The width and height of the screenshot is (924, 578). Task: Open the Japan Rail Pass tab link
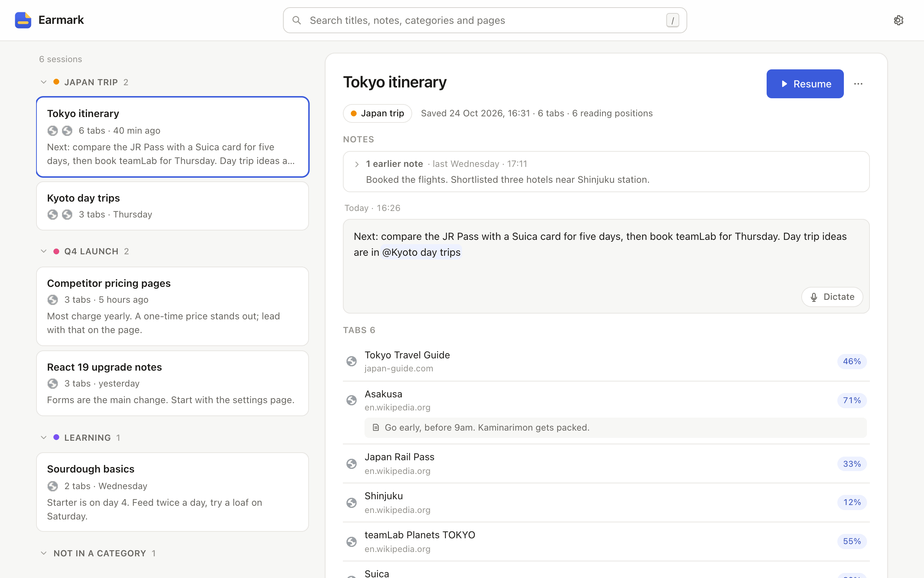(x=400, y=457)
